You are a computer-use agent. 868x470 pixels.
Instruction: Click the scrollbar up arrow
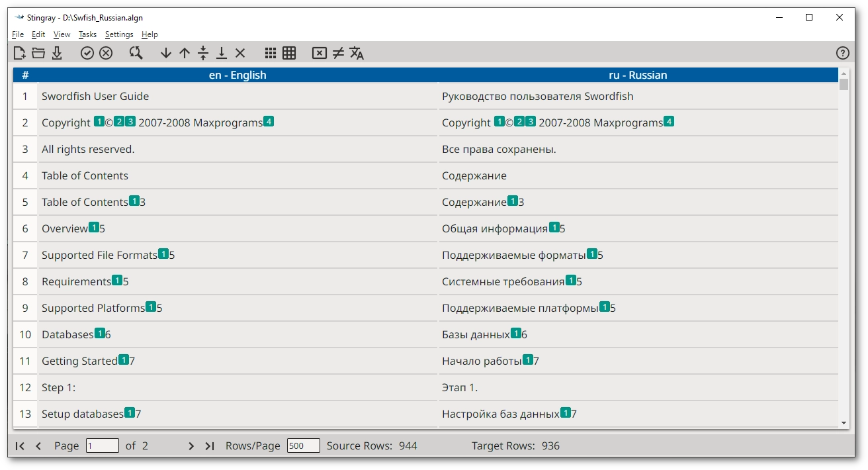(x=844, y=73)
